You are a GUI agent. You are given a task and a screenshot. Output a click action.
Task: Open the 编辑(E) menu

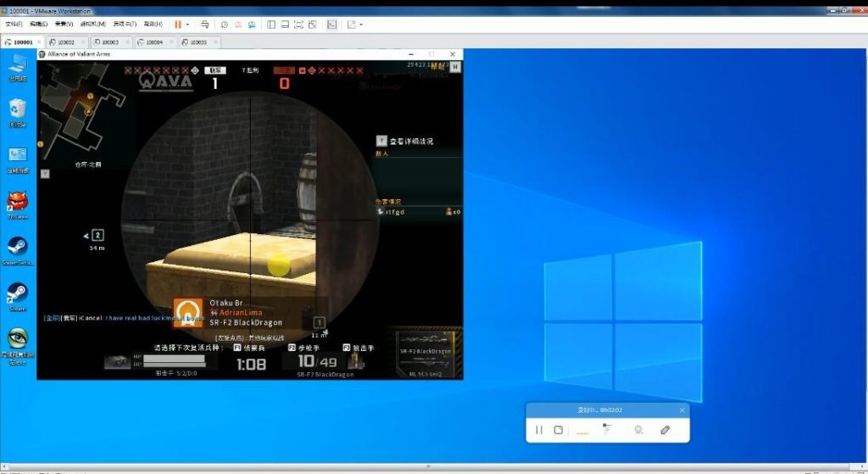click(x=39, y=25)
